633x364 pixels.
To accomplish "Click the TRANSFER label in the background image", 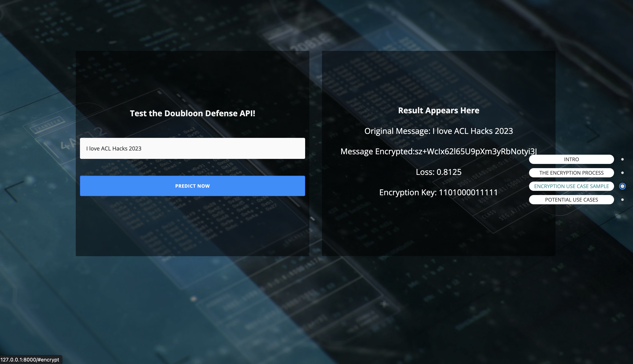I will pyautogui.click(x=48, y=125).
